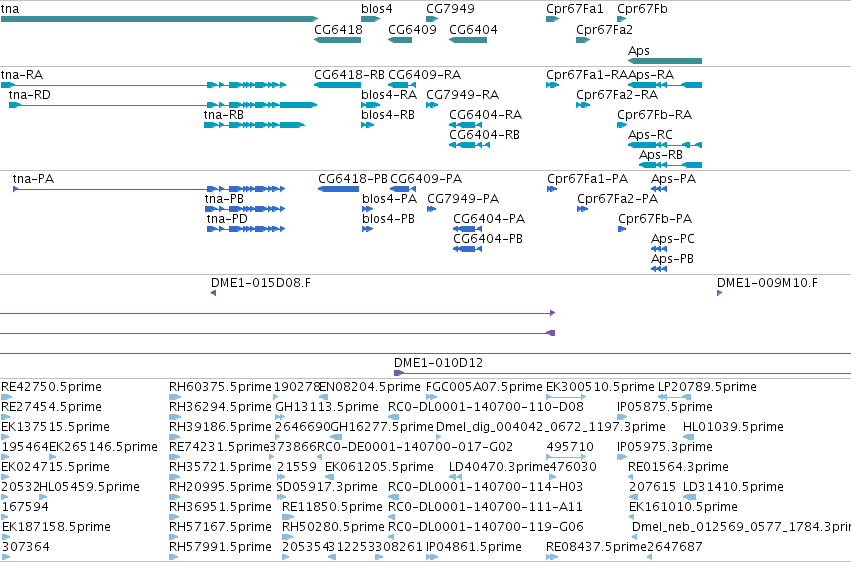Click the CG6418 gene arrow in the top track
851x562 pixels.
pos(338,40)
